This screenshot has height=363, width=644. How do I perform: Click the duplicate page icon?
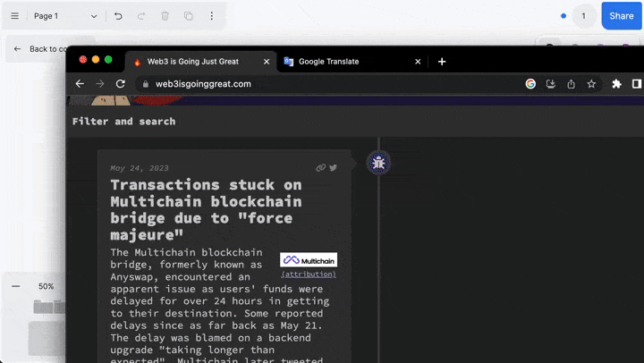pos(188,16)
